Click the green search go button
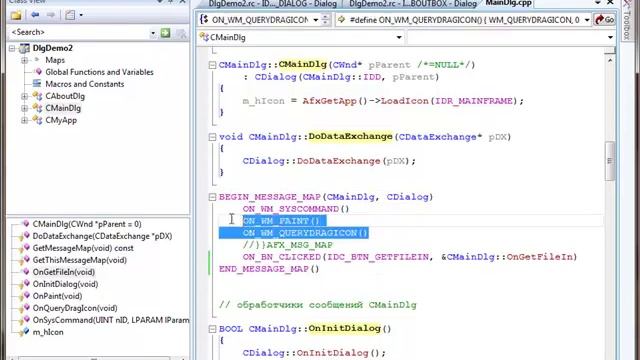 (165, 33)
